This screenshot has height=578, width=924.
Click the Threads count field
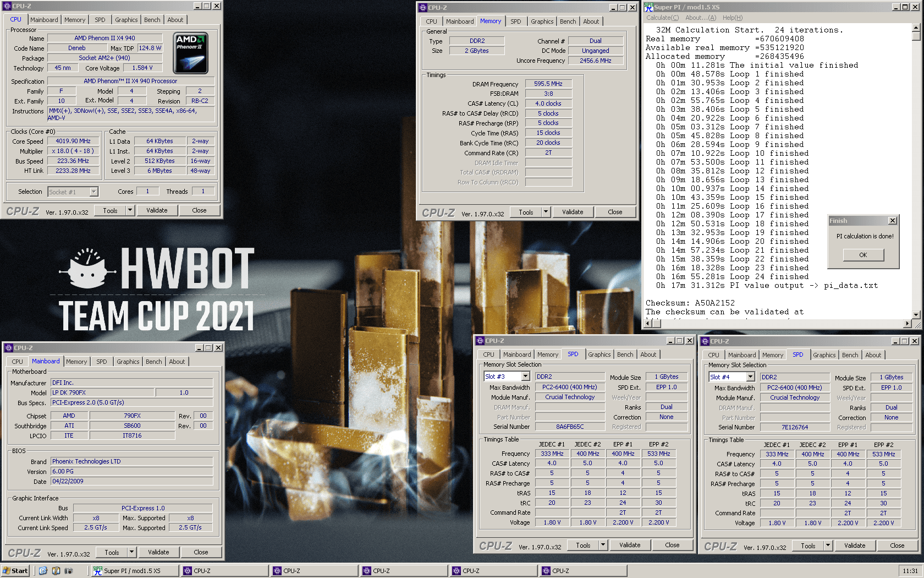coord(202,192)
